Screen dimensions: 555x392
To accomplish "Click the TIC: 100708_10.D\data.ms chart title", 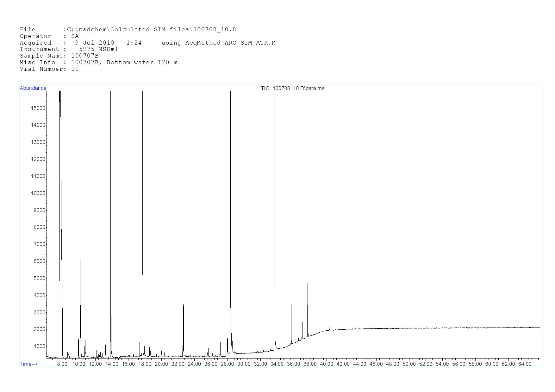I will 292,89.
